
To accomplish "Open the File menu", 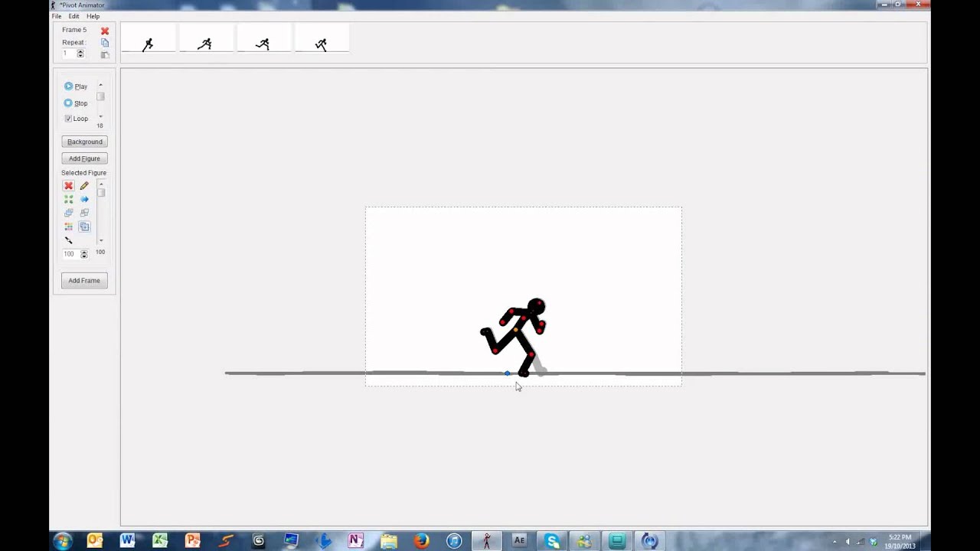I will 57,16.
